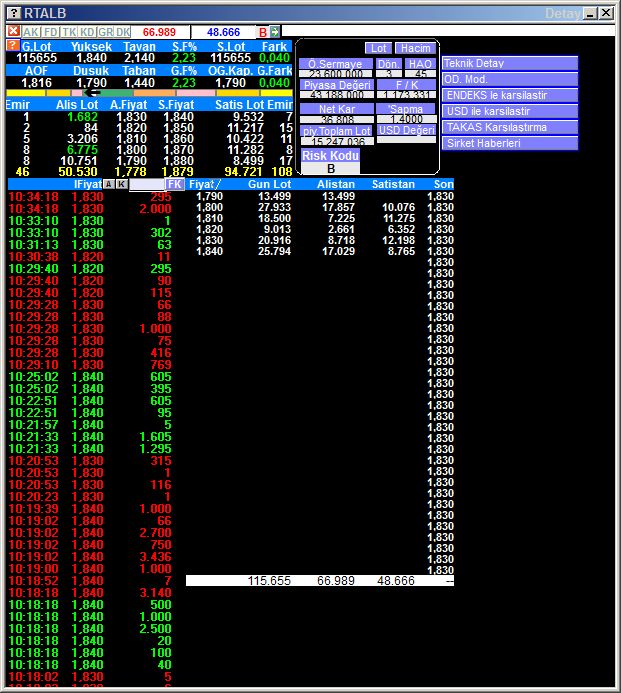Select the 10:31:13 trade of 63 lots

[90, 244]
